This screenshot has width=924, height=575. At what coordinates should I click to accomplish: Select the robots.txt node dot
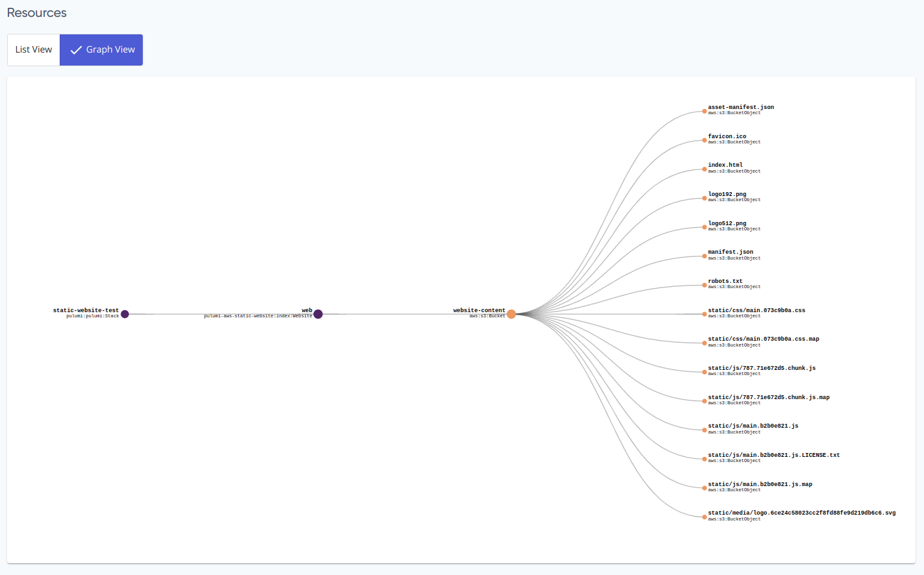coord(705,285)
